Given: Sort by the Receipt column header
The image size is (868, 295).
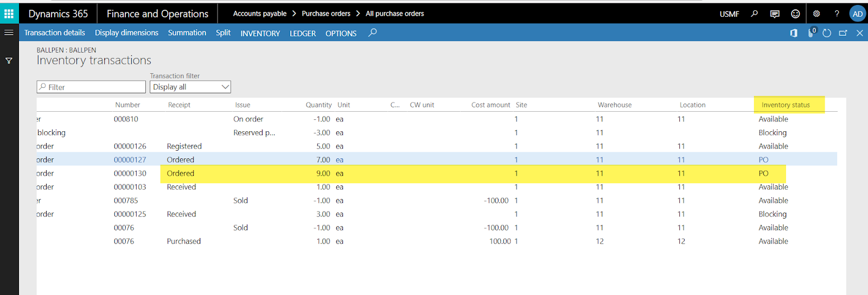Looking at the screenshot, I should (179, 105).
